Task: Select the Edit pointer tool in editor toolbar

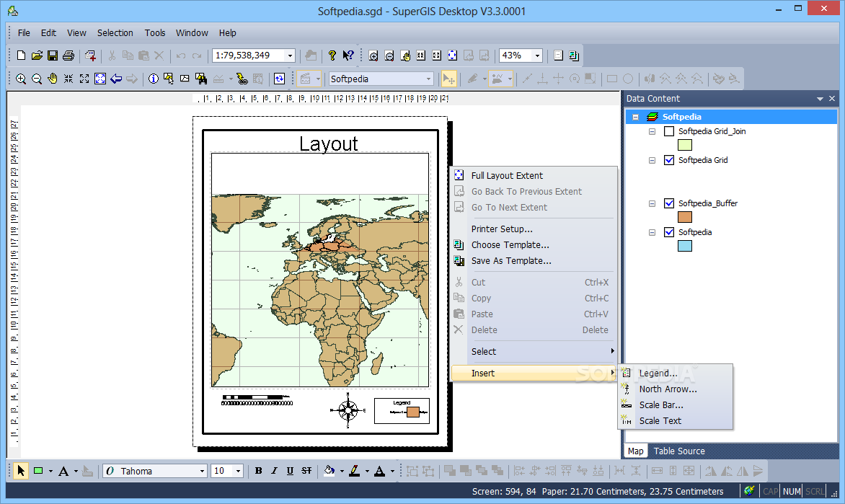Action: [448, 79]
